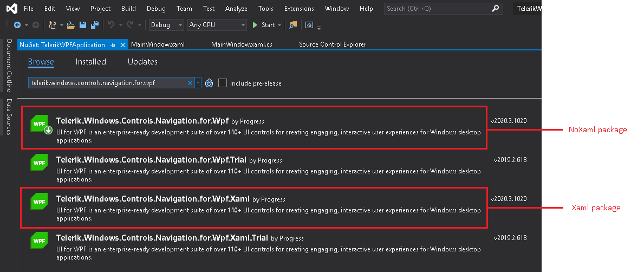Expand the Navigate Backward history dropdown
This screenshot has width=644, height=272.
click(27, 25)
